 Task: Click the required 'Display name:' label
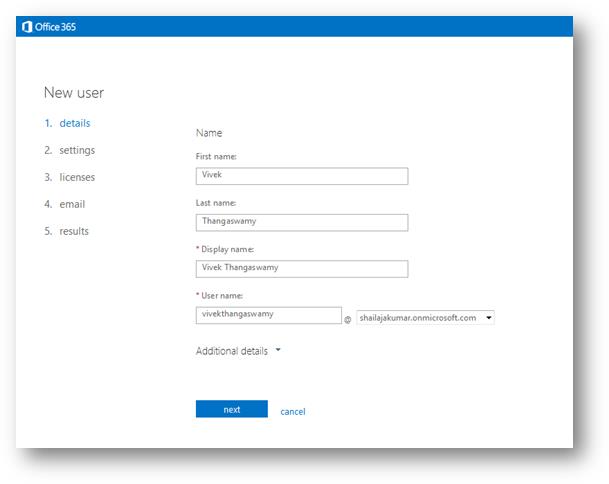[225, 249]
